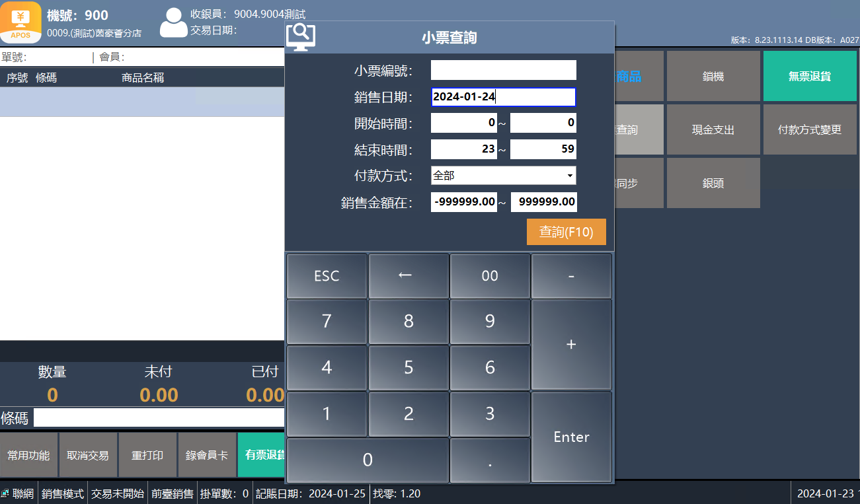
Task: Click the 銷售模式 status bar entry
Action: [63, 493]
